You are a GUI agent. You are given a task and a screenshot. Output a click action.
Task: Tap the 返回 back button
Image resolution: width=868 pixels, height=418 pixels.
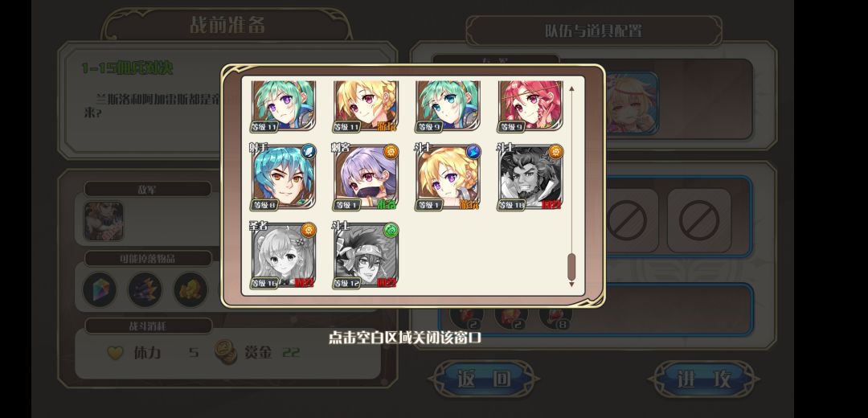(484, 379)
